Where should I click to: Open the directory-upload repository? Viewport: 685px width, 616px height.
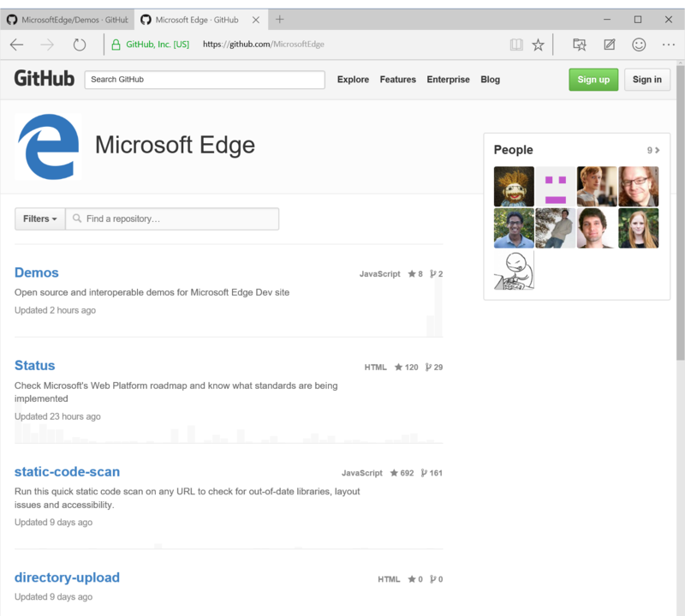(67, 577)
